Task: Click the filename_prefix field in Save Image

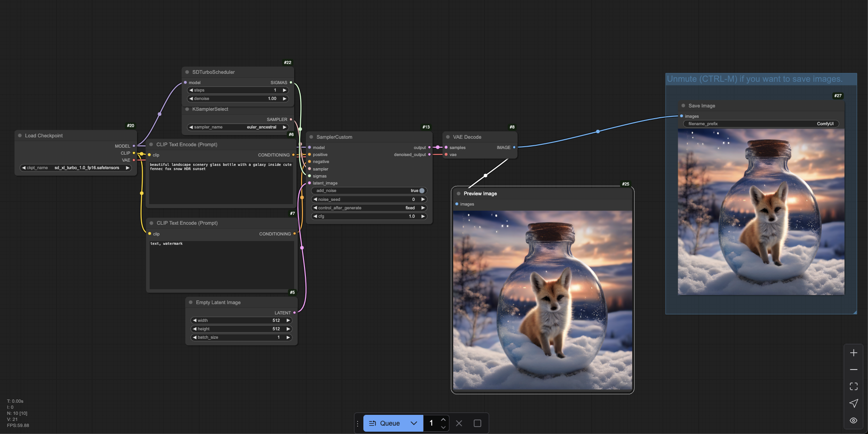Action: pos(761,124)
